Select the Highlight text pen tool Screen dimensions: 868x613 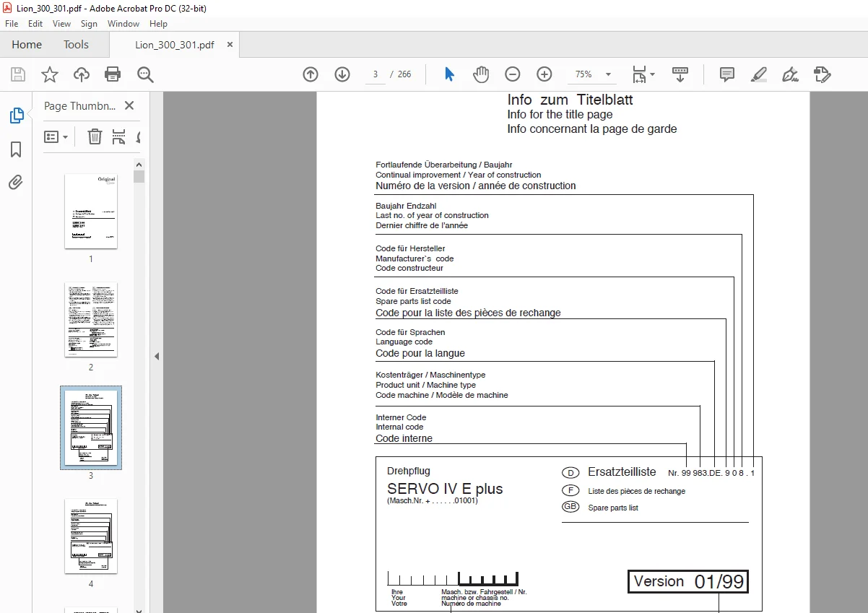(758, 74)
